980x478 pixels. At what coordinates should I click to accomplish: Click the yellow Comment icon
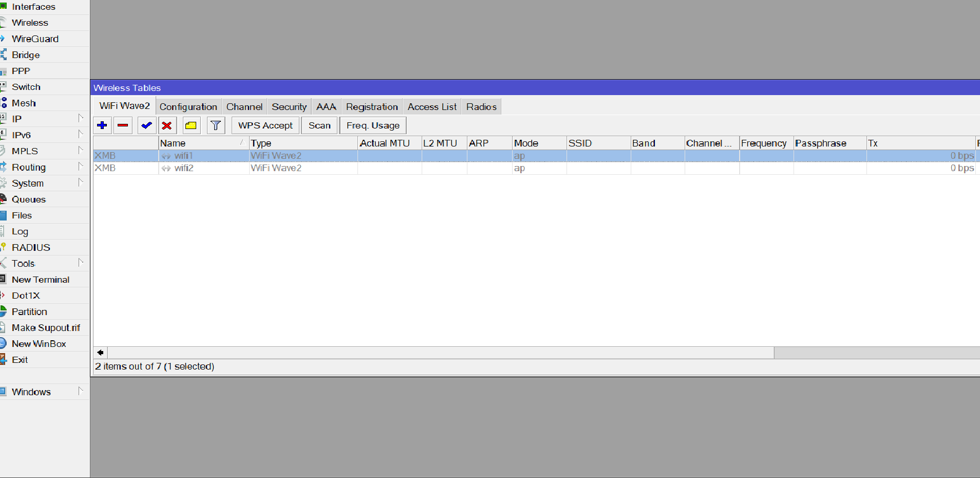(x=191, y=125)
